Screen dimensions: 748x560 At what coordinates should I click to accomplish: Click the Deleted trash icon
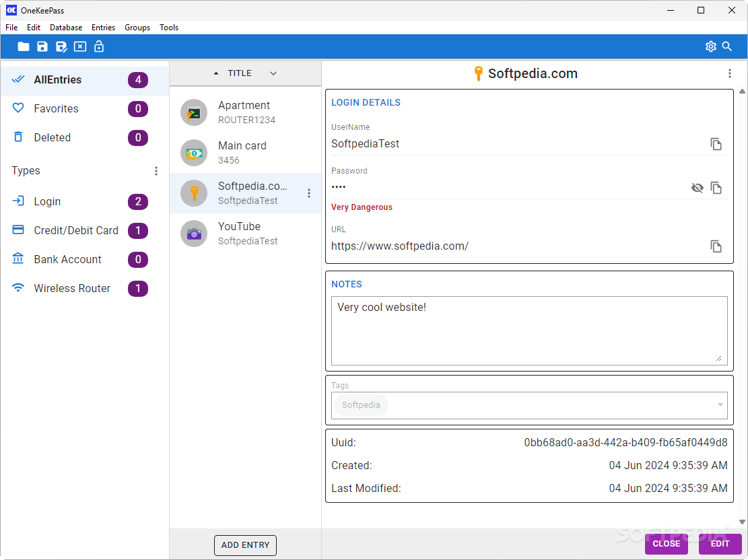(x=18, y=137)
